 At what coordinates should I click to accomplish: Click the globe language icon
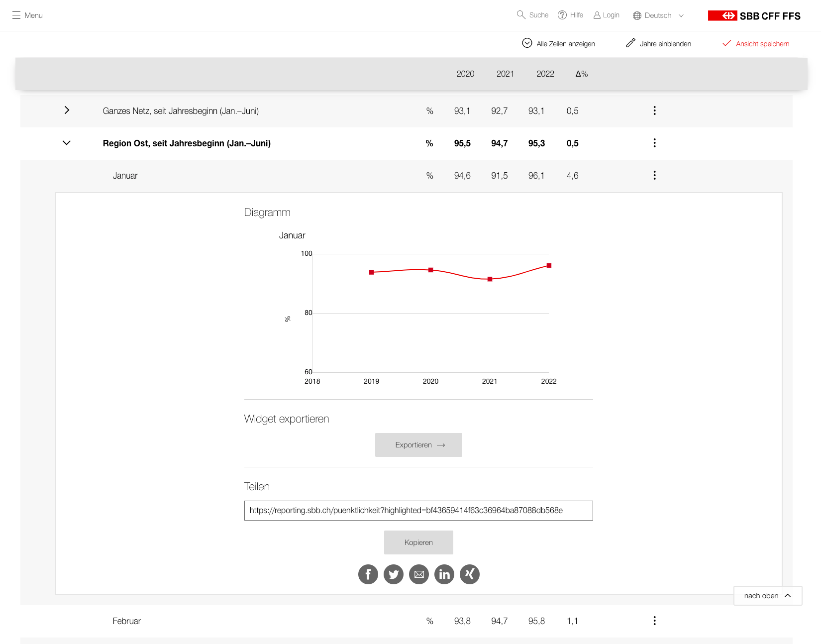637,15
